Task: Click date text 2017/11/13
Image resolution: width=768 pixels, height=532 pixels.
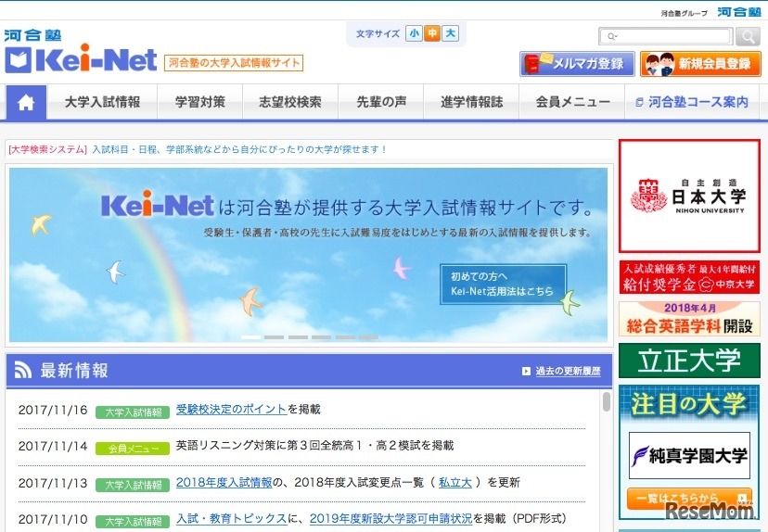Action: tap(53, 483)
